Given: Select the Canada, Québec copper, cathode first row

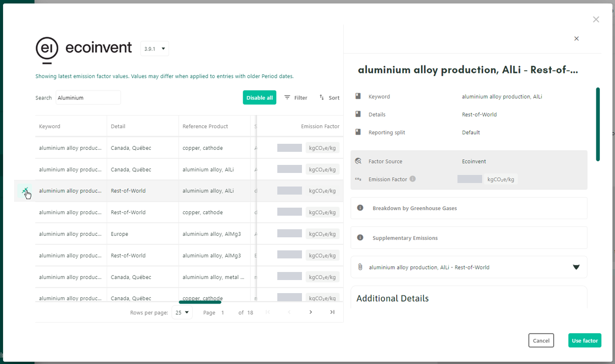Looking at the screenshot, I should coord(189,148).
